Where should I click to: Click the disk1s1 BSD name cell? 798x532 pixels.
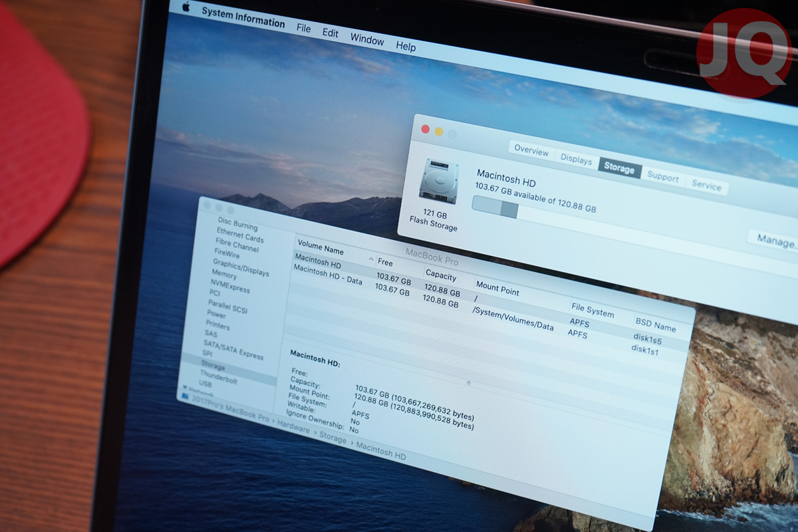[644, 349]
